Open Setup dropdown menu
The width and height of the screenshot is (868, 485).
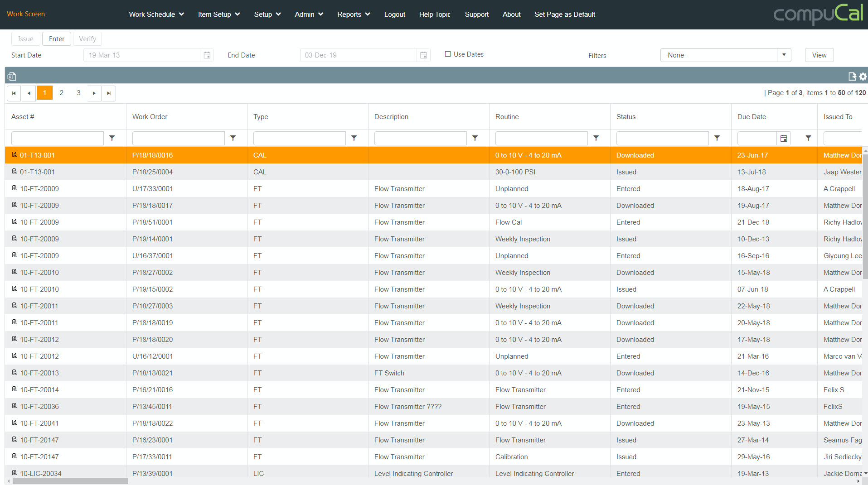tap(267, 14)
